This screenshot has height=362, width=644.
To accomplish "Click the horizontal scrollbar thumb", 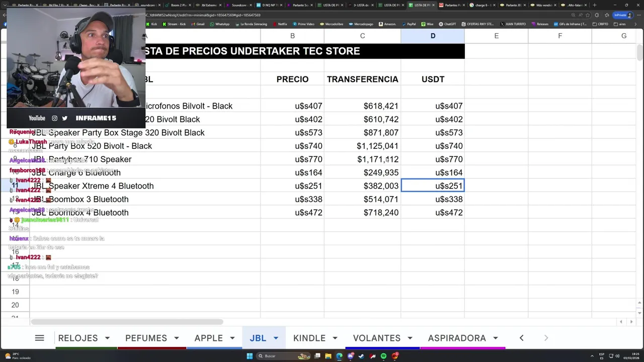I will 127,322.
